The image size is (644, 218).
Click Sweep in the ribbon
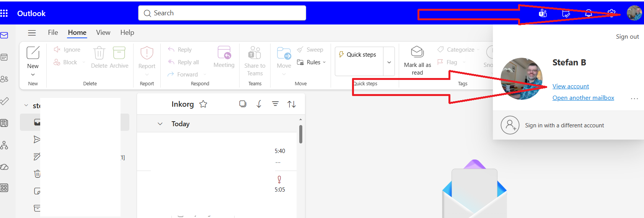pos(310,50)
